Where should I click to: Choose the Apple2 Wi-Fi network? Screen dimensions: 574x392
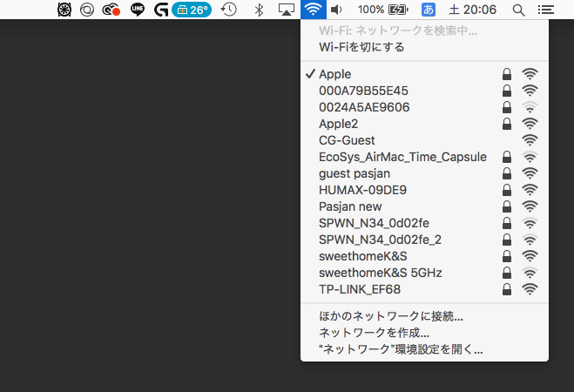(339, 124)
